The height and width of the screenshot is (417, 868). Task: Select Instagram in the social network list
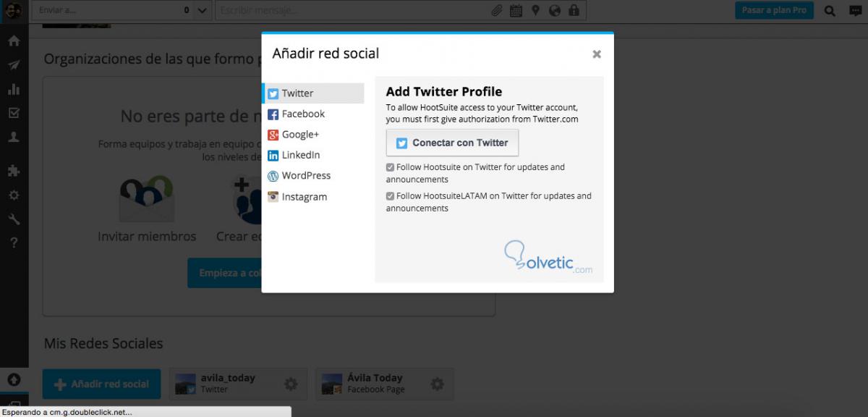point(313,197)
